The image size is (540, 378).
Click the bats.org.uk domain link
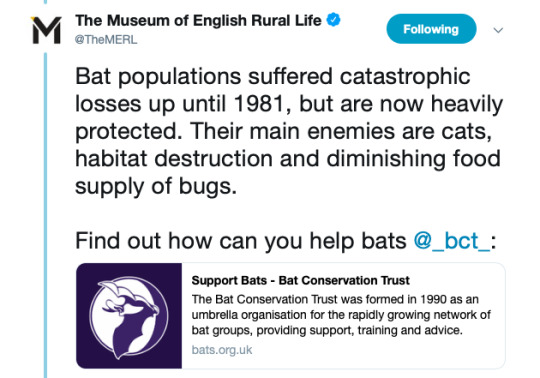click(x=222, y=350)
